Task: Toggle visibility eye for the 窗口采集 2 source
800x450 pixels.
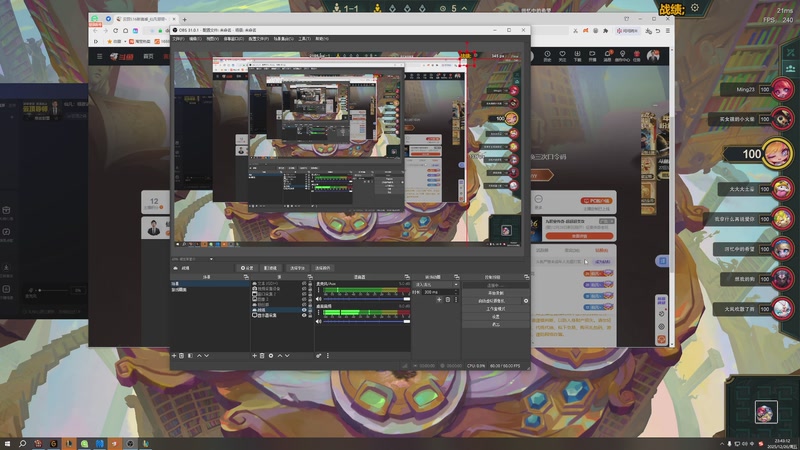Action: (x=304, y=294)
